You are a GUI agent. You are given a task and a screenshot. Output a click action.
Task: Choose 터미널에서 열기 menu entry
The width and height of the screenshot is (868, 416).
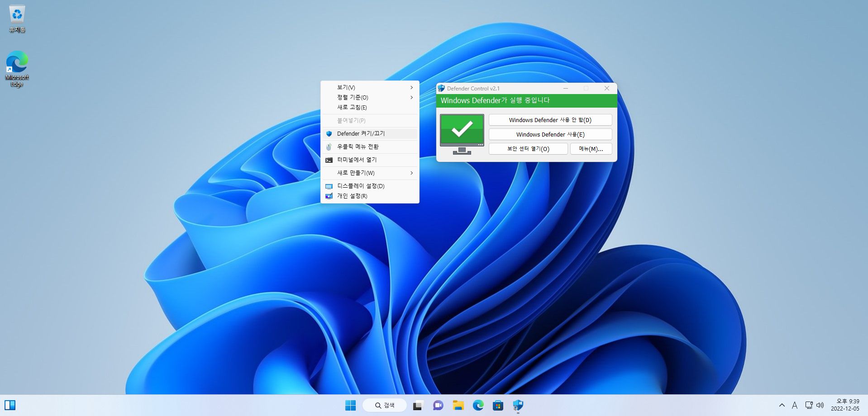(x=370, y=160)
